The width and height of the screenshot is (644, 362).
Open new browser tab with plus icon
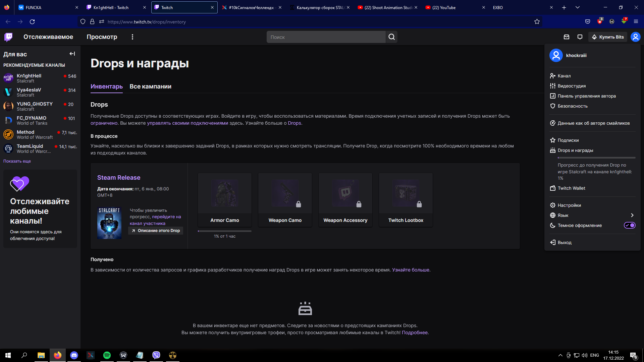(x=564, y=7)
